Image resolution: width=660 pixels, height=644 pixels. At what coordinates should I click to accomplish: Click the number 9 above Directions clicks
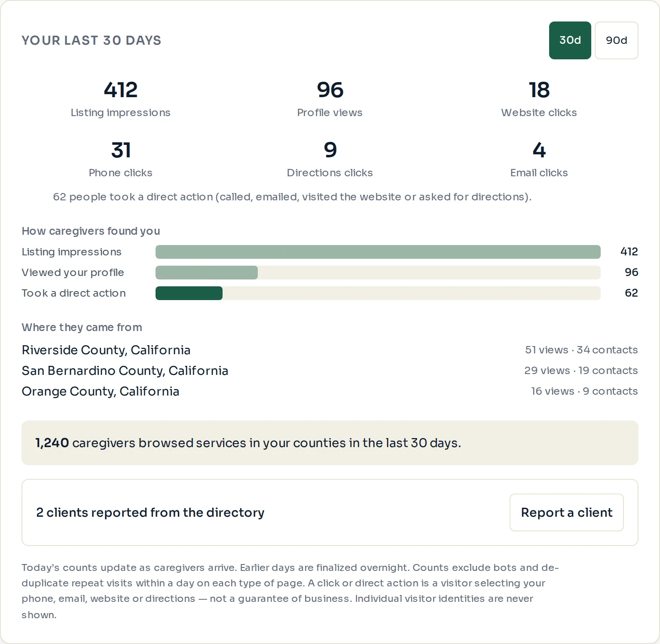point(330,150)
